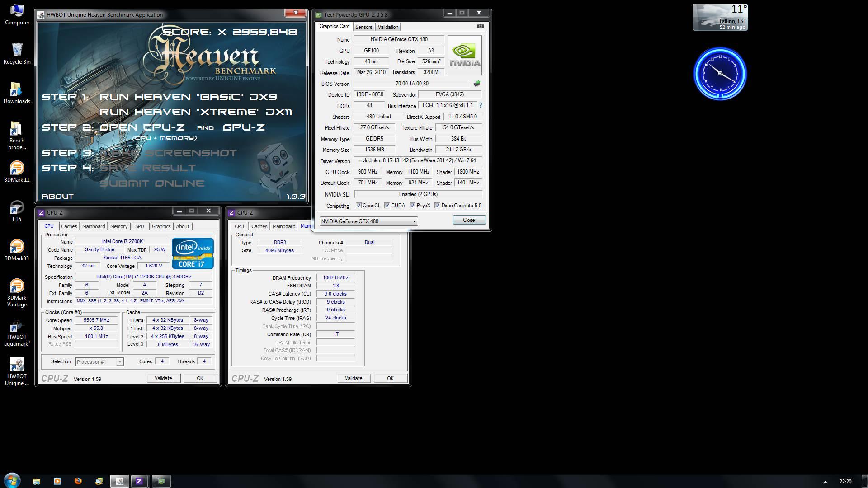The height and width of the screenshot is (488, 868).
Task: Open the Tallinn weather gadget
Action: pyautogui.click(x=720, y=17)
